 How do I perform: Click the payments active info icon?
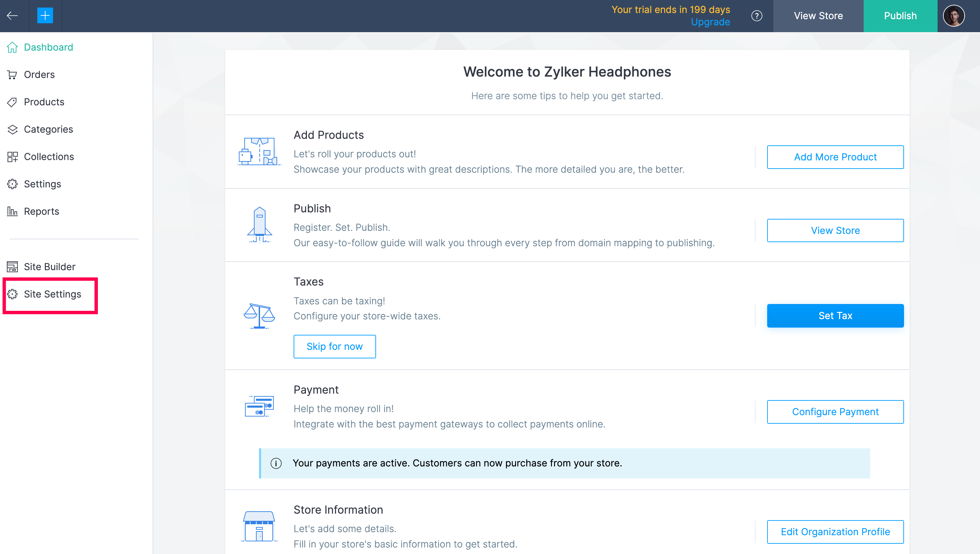coord(276,463)
